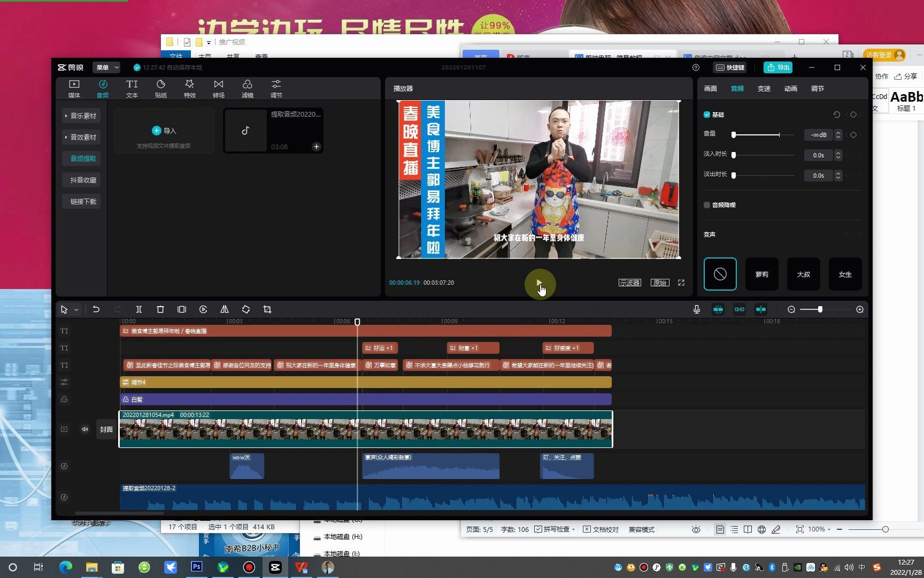Open File Explorer from the taskbar
This screenshot has width=924, height=578.
(92, 567)
